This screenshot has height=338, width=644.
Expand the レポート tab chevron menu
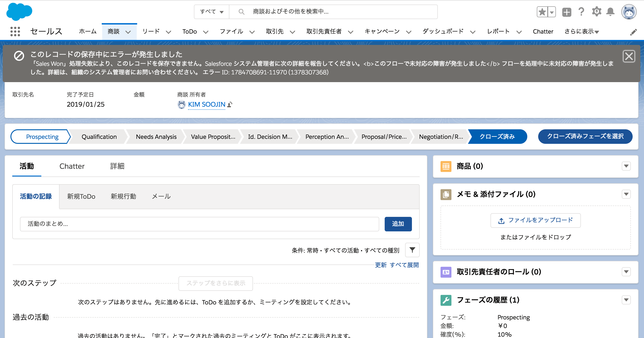[519, 32]
